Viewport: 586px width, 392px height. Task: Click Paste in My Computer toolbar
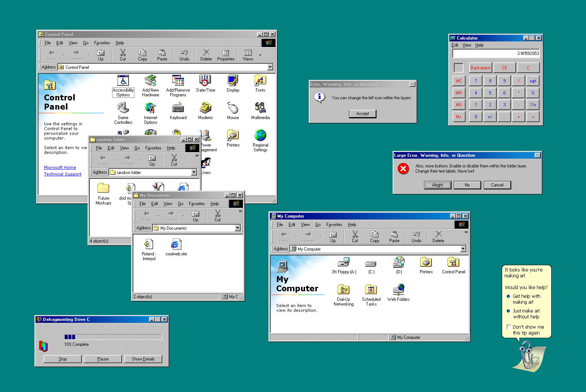pos(394,237)
